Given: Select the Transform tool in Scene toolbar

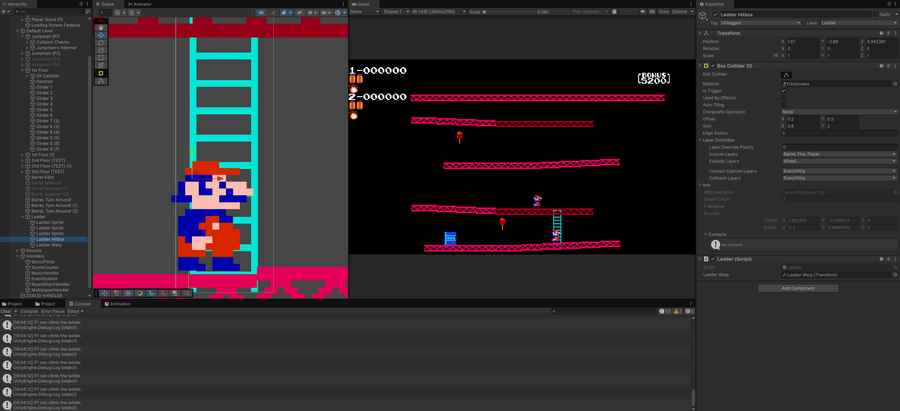Looking at the screenshot, I should [101, 65].
